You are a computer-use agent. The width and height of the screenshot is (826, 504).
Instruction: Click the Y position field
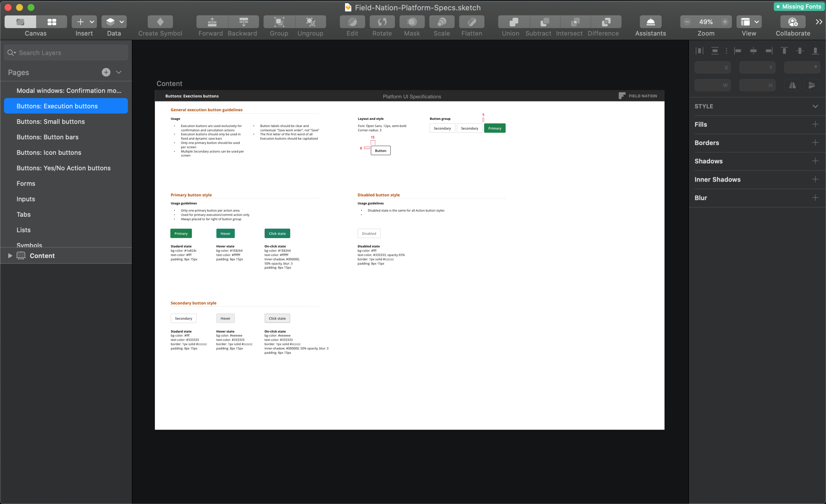[x=757, y=67]
